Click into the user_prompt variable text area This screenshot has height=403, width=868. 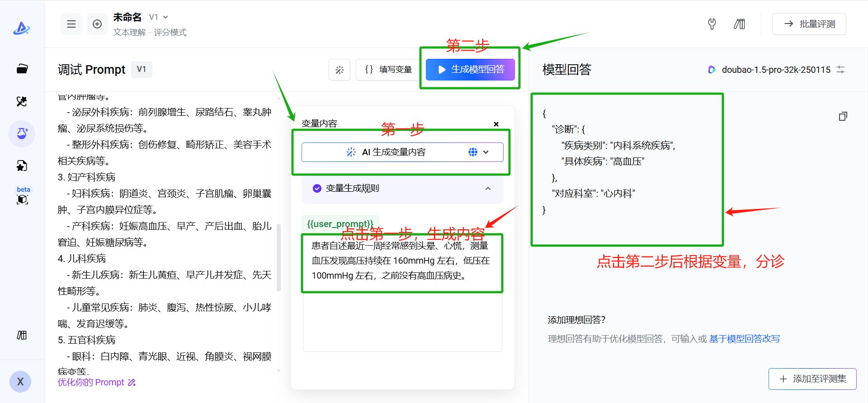(402, 293)
